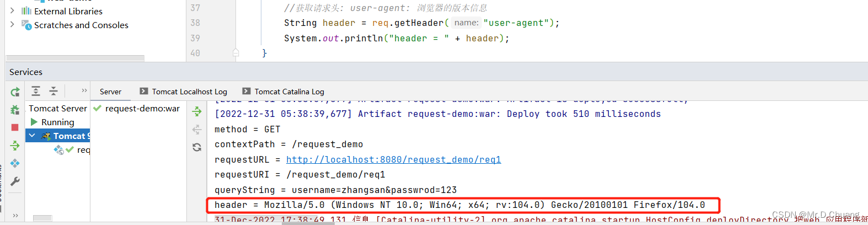Expand External Libraries tree node
This screenshot has width=868, height=225.
[12, 10]
